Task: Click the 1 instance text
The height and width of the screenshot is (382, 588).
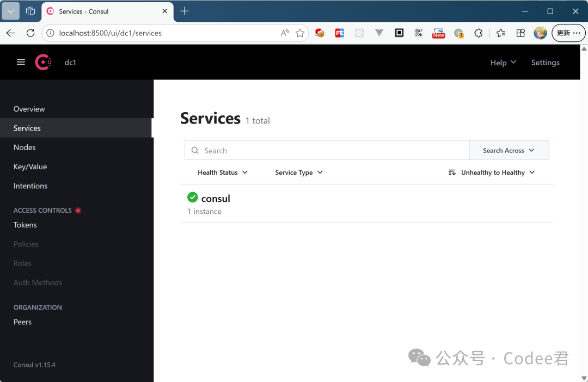Action: [x=204, y=212]
